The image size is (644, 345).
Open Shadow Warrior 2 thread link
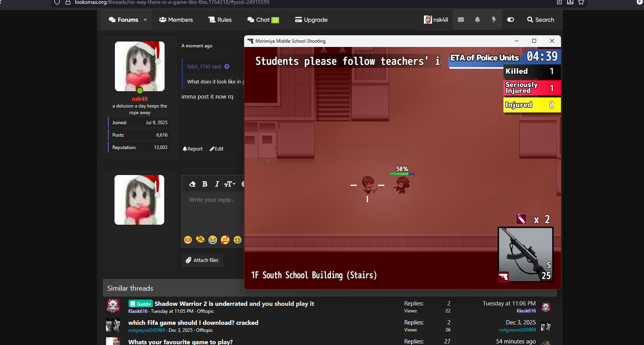pos(234,303)
